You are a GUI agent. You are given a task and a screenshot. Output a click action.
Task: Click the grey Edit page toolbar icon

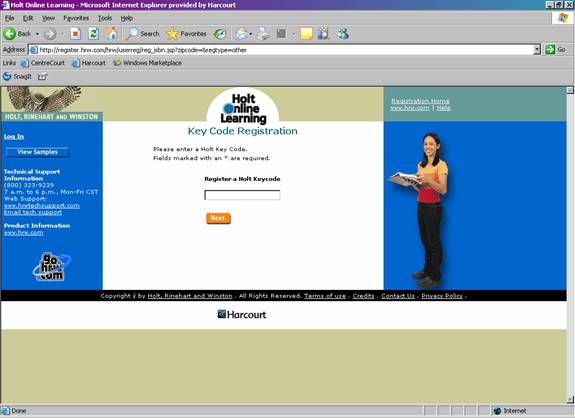point(281,34)
